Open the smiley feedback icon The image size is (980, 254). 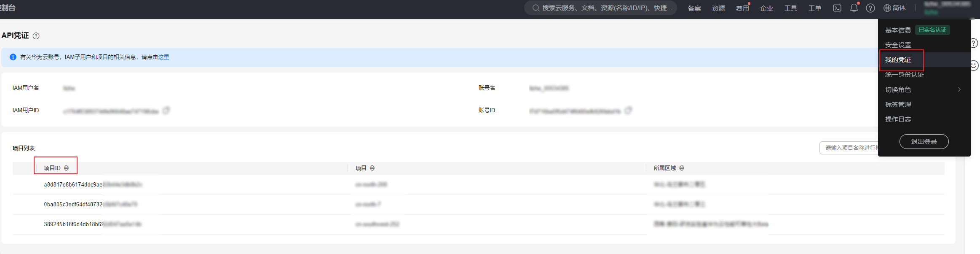click(974, 65)
